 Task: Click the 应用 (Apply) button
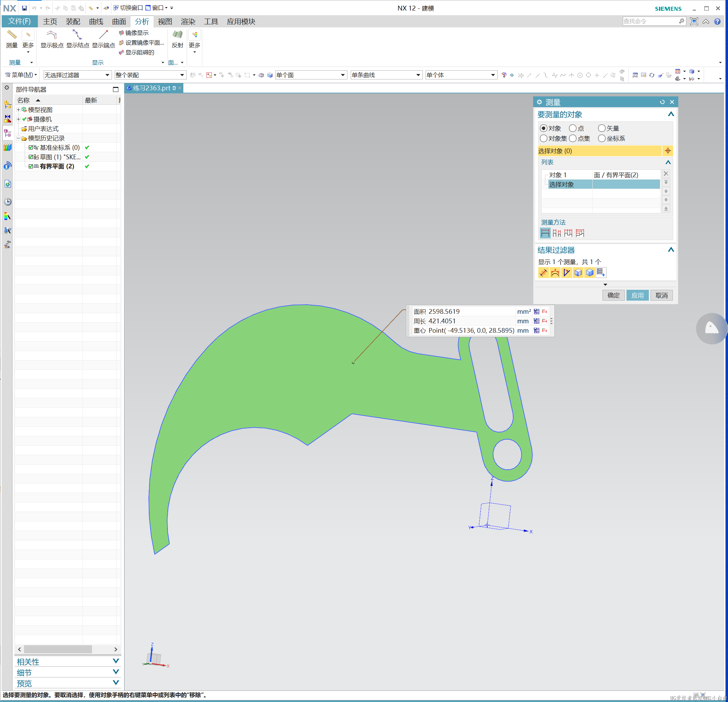click(x=637, y=295)
